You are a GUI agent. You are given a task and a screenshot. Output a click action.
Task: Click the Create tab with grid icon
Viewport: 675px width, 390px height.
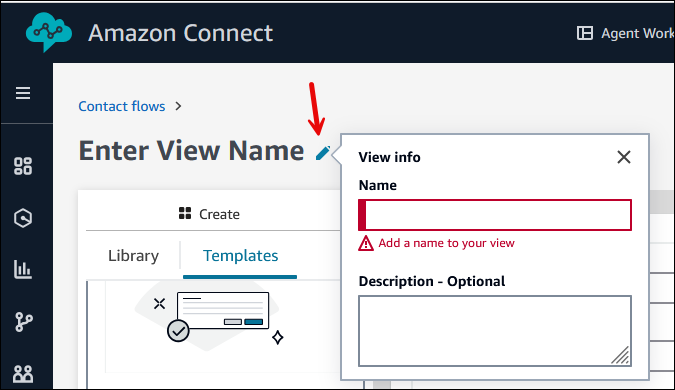tap(210, 214)
